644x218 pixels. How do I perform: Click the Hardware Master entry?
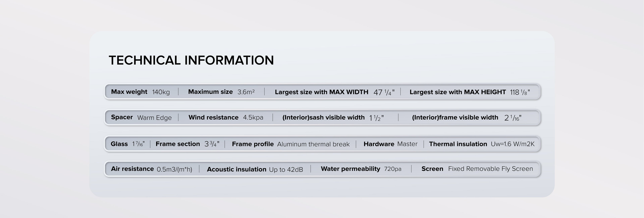[x=390, y=144]
